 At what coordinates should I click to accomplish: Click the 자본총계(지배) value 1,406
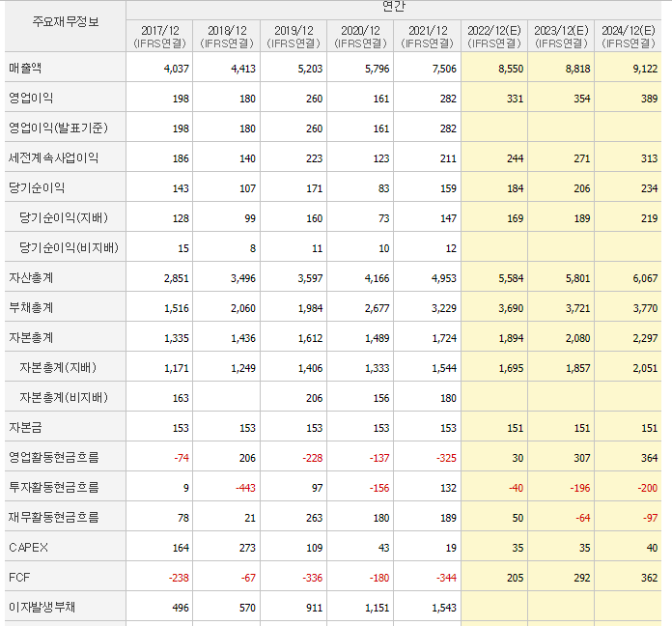click(x=310, y=368)
